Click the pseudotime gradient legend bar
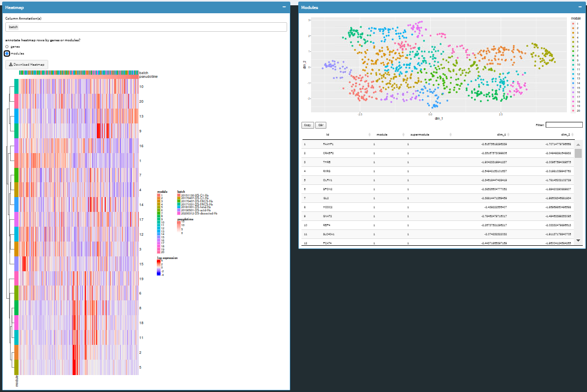The height and width of the screenshot is (392, 587). 179,228
